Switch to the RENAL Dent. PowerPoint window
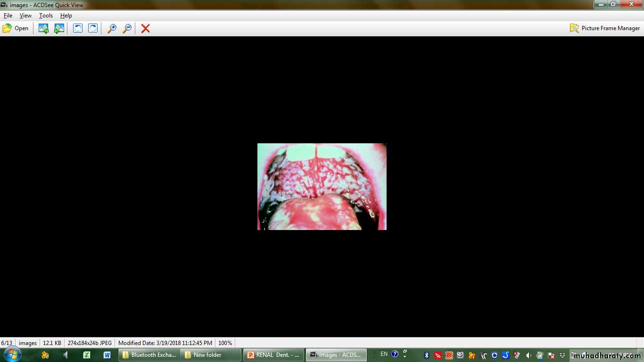The image size is (644, 362). coord(273,355)
